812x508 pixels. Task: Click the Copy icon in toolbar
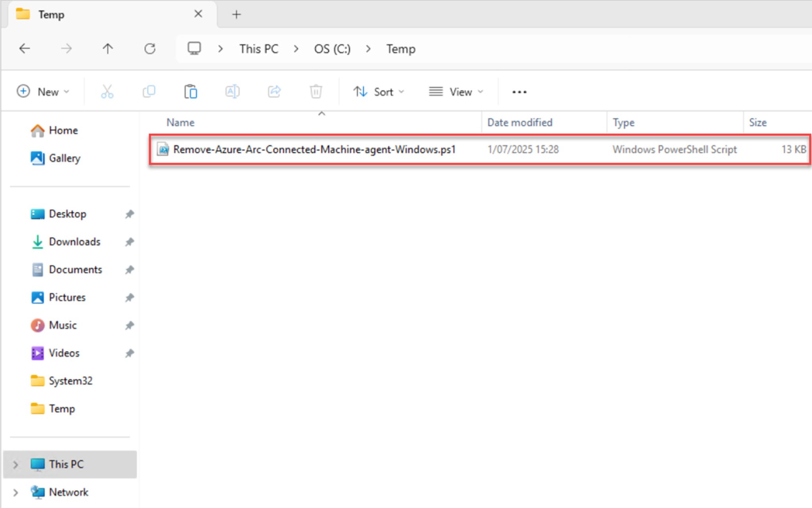tap(149, 92)
